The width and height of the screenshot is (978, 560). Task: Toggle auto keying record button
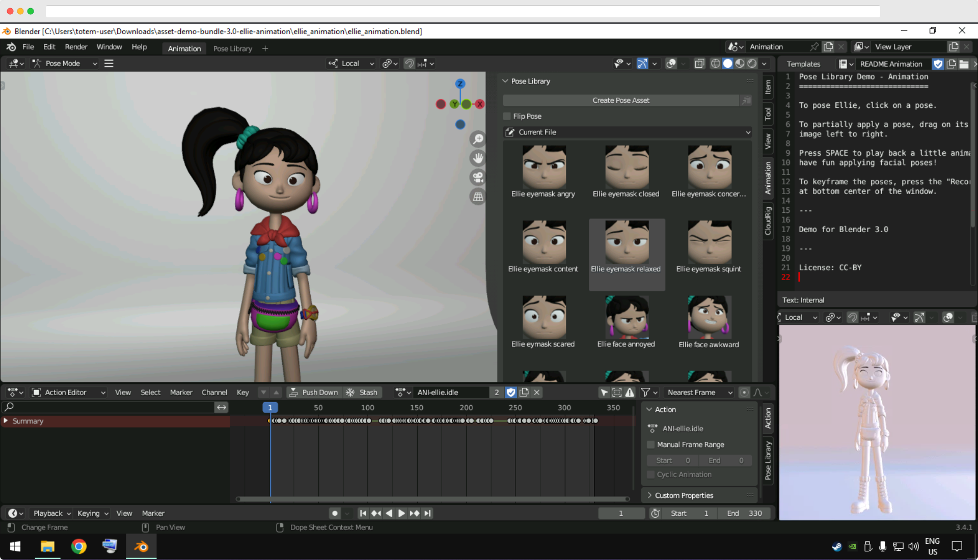pos(335,513)
